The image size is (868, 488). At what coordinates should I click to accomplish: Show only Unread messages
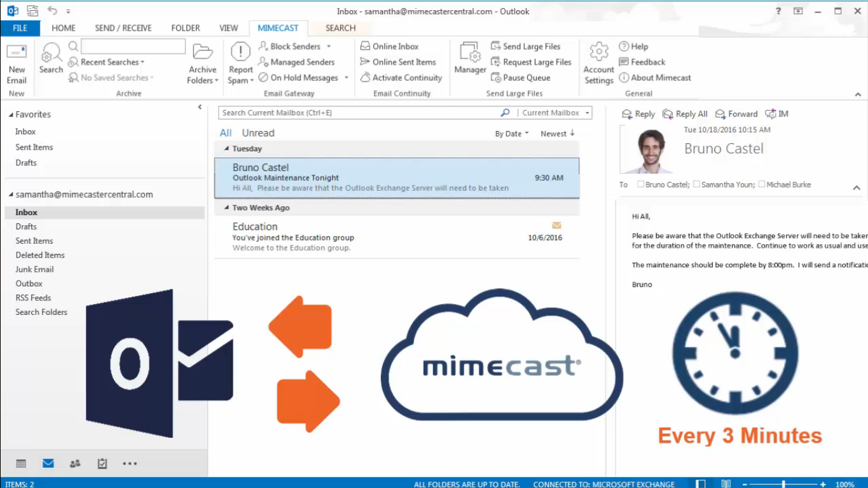[x=258, y=133]
